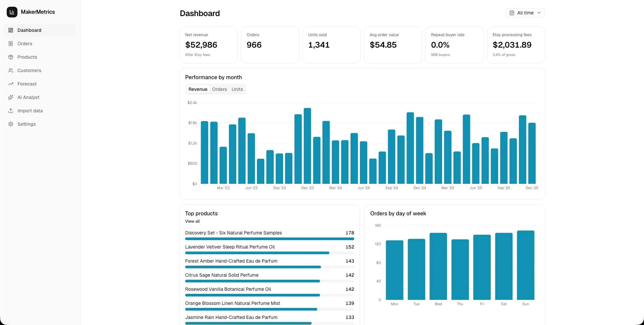The width and height of the screenshot is (644, 325).
Task: Click the calendar icon in date filter
Action: pyautogui.click(x=512, y=13)
